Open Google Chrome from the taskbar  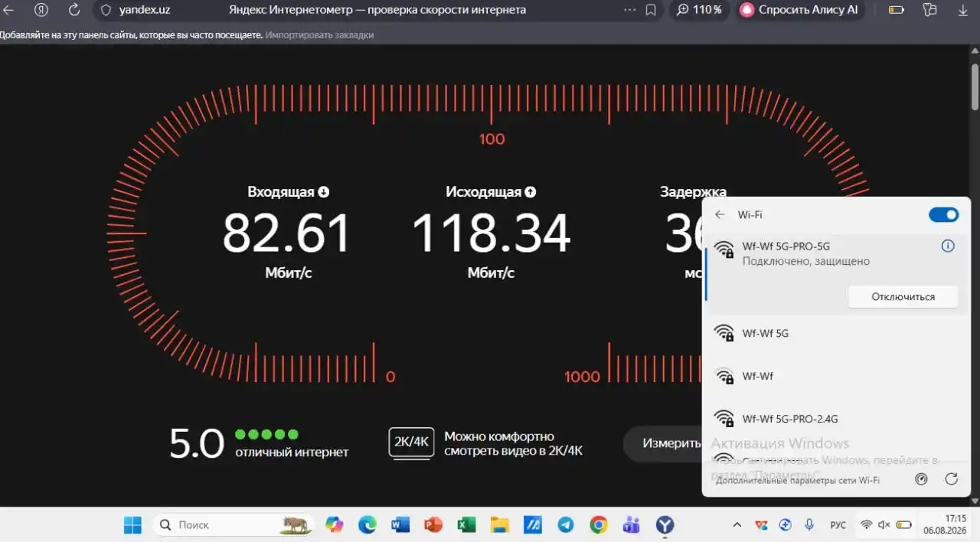click(599, 524)
